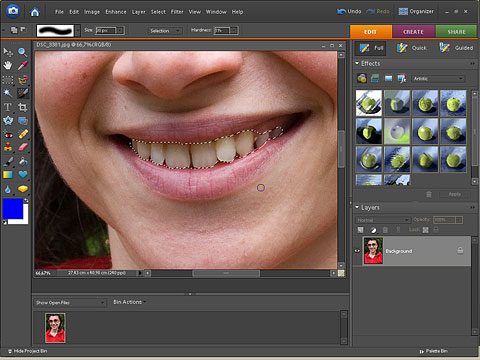The image size is (480, 360).
Task: Select the Crop tool
Action: [x=22, y=107]
